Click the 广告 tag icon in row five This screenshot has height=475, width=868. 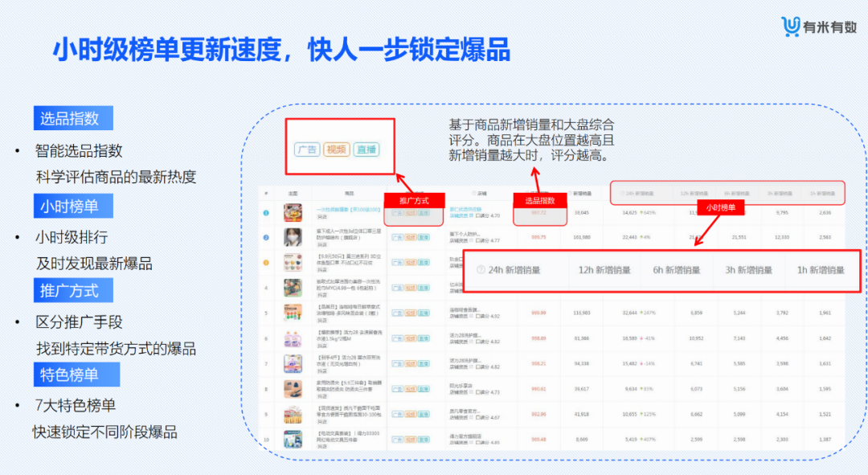pos(396,313)
